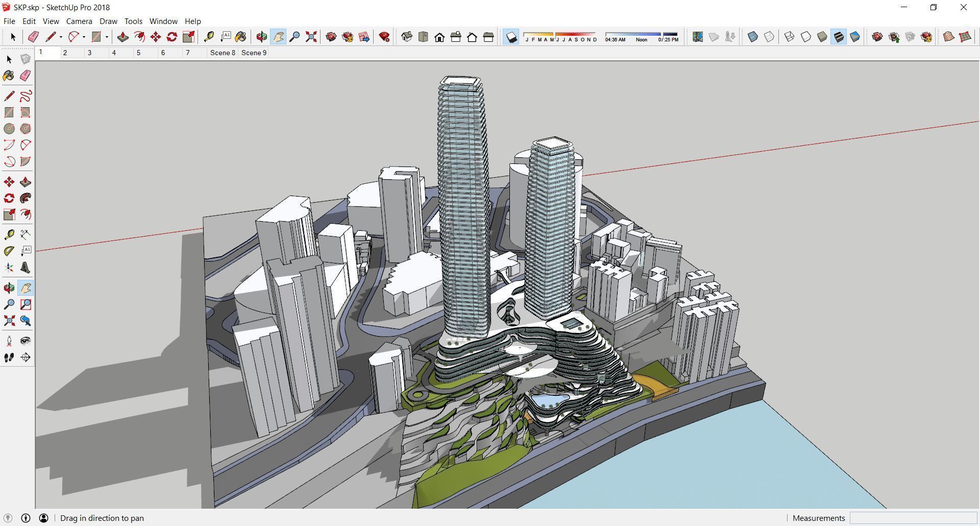Toggle shadows on with the shadow icon
The width and height of the screenshot is (980, 526).
512,36
